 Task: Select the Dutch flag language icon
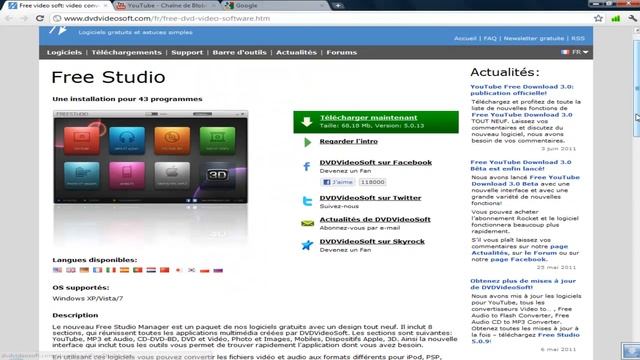151,270
